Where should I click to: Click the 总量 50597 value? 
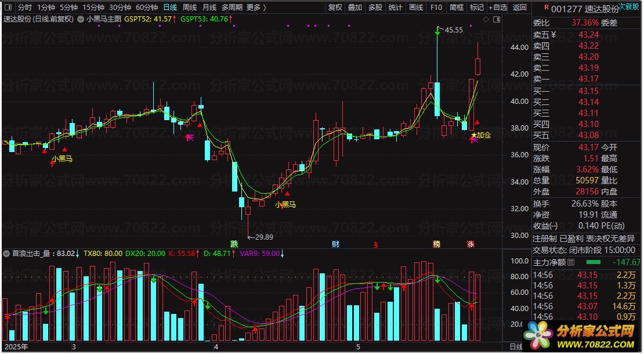tap(587, 180)
